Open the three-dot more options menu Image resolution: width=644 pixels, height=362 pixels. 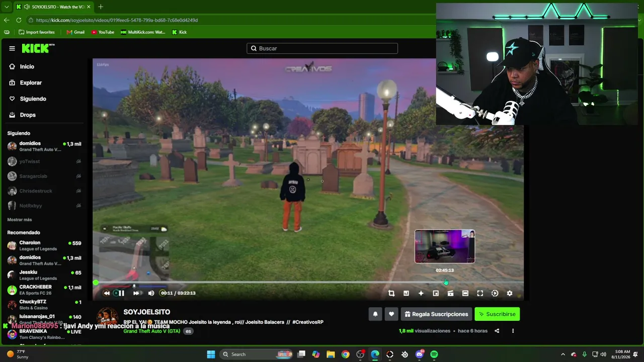pyautogui.click(x=513, y=331)
